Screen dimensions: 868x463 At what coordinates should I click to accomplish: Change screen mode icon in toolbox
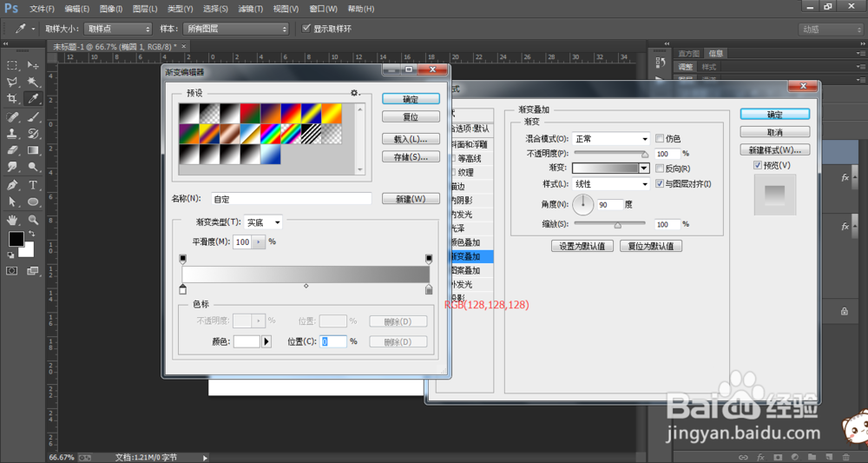33,271
